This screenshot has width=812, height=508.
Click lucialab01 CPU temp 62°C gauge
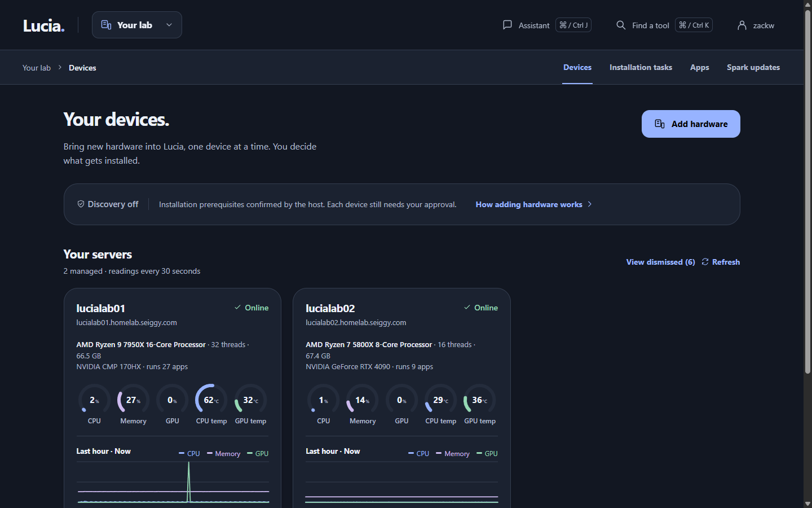[x=211, y=400]
